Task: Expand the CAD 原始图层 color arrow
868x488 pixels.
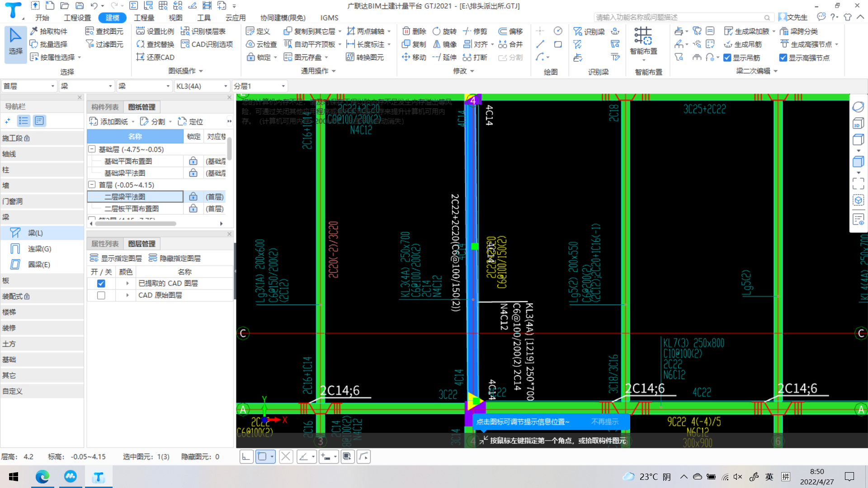Action: tap(127, 295)
